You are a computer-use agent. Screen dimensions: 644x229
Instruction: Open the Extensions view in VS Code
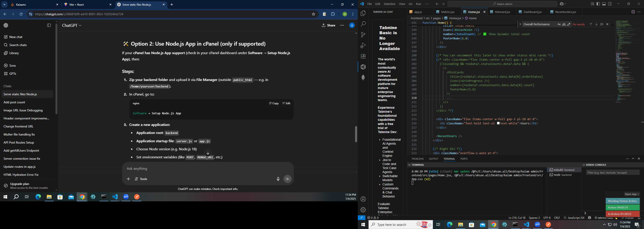[363, 56]
